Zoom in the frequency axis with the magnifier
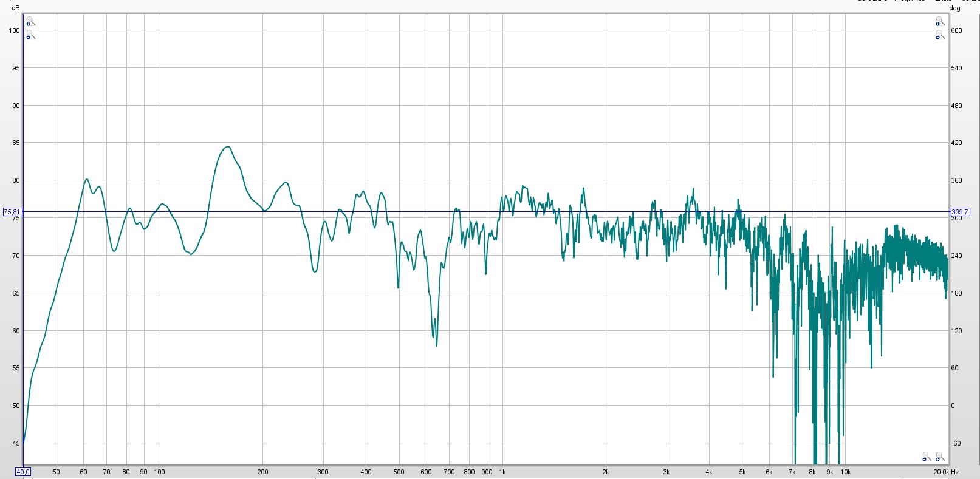980x479 pixels. [x=940, y=457]
